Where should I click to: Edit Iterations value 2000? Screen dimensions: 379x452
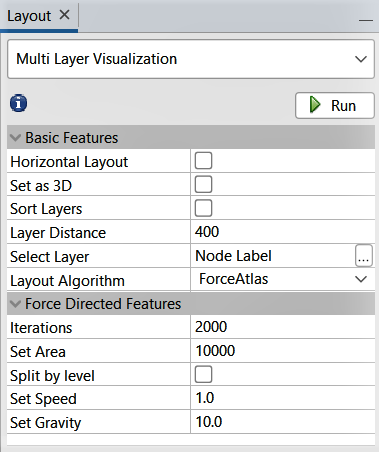point(283,327)
